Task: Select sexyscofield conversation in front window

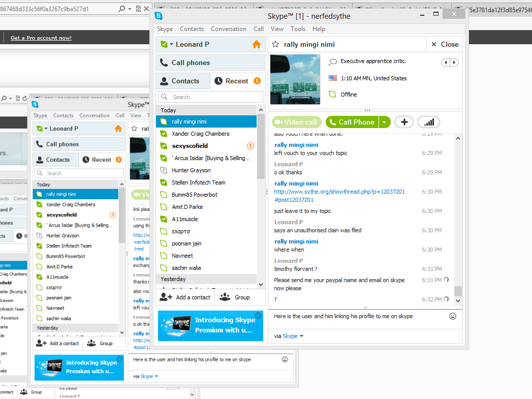Action: [x=206, y=146]
